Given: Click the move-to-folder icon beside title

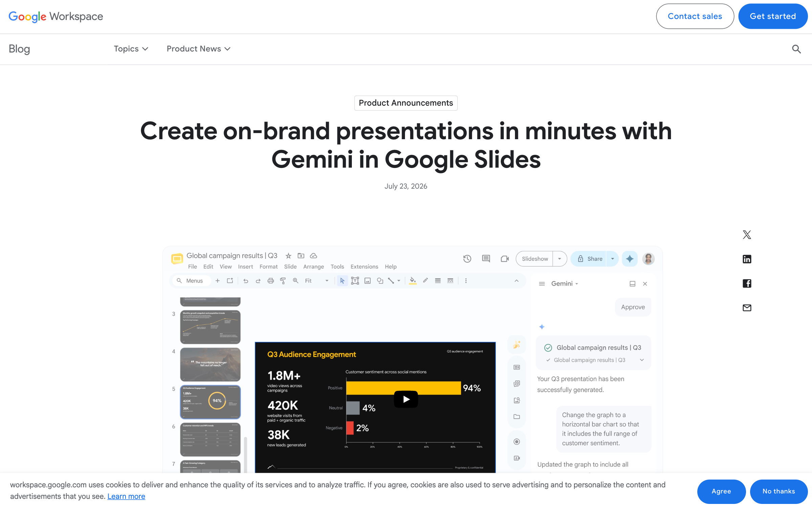Looking at the screenshot, I should click(x=301, y=256).
